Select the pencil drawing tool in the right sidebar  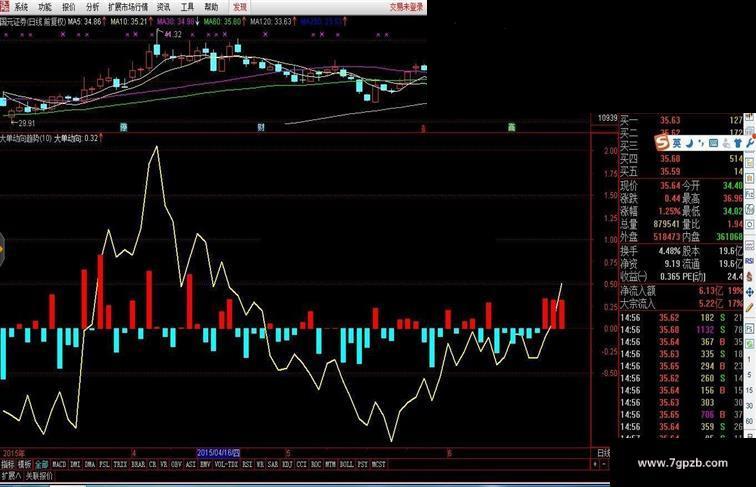750,308
